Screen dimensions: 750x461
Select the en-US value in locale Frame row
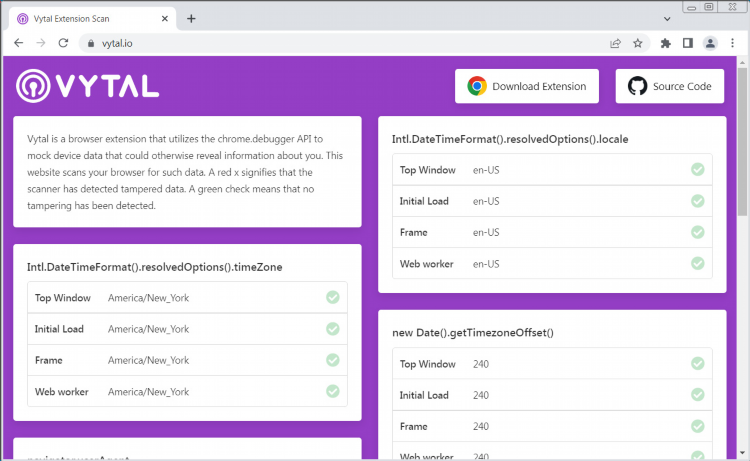[x=486, y=232]
